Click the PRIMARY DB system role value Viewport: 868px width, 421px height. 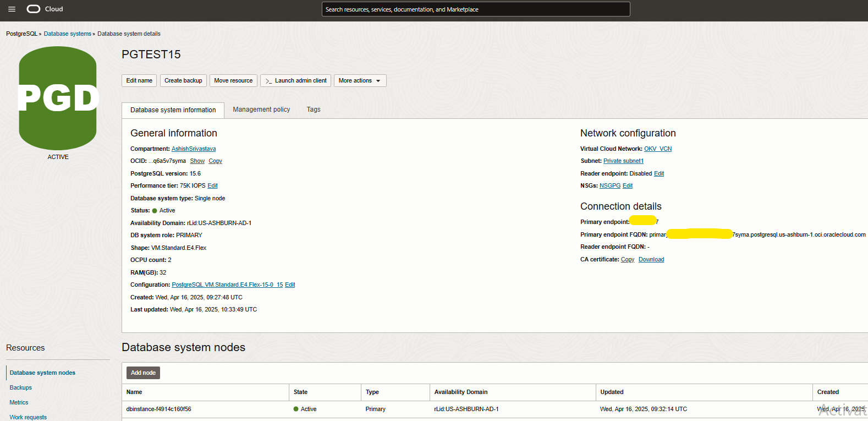189,235
